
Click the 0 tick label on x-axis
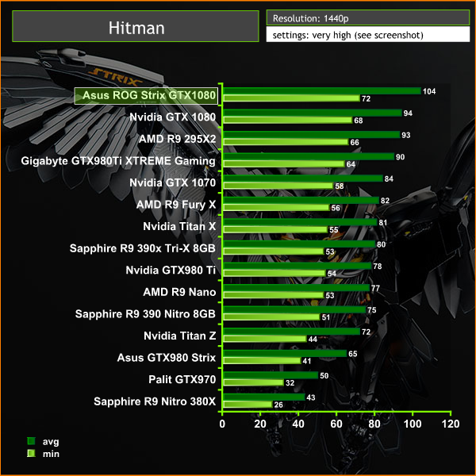(222, 424)
